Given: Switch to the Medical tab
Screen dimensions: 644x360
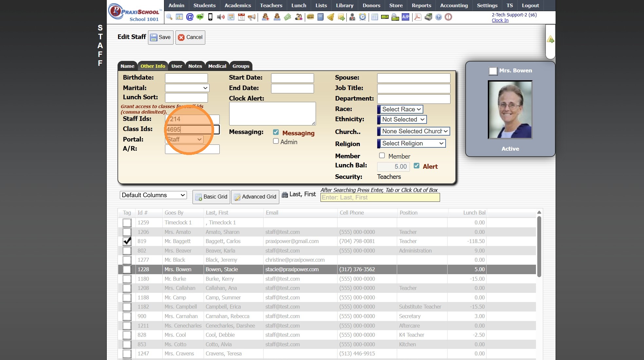Looking at the screenshot, I should pyautogui.click(x=217, y=66).
